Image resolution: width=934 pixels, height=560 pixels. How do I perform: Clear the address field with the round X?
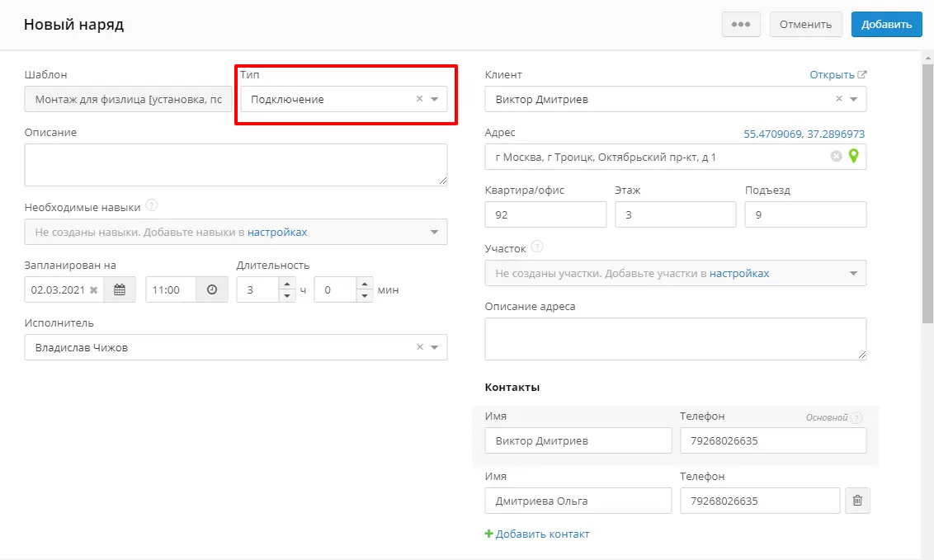[x=837, y=156]
